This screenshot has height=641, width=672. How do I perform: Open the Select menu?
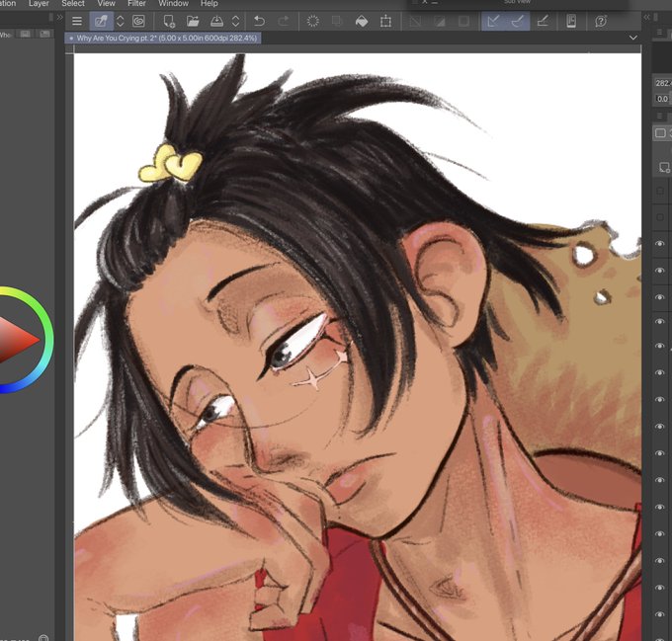click(x=73, y=3)
